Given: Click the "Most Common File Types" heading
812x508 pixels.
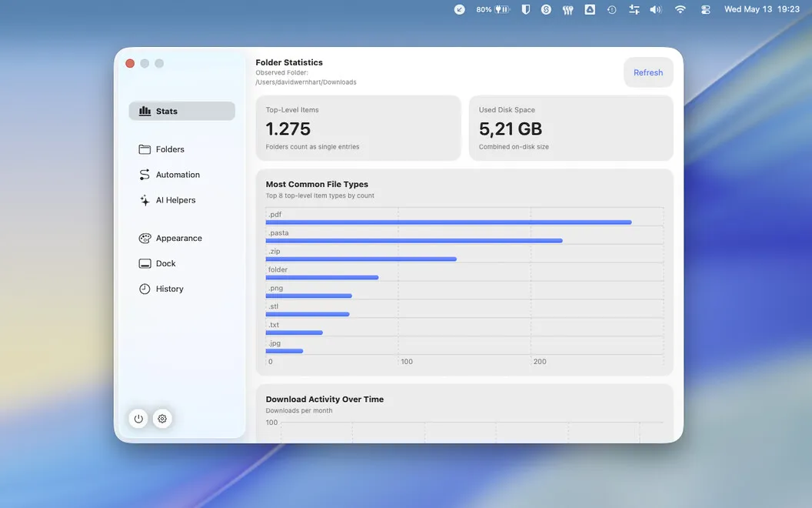Looking at the screenshot, I should tap(317, 184).
